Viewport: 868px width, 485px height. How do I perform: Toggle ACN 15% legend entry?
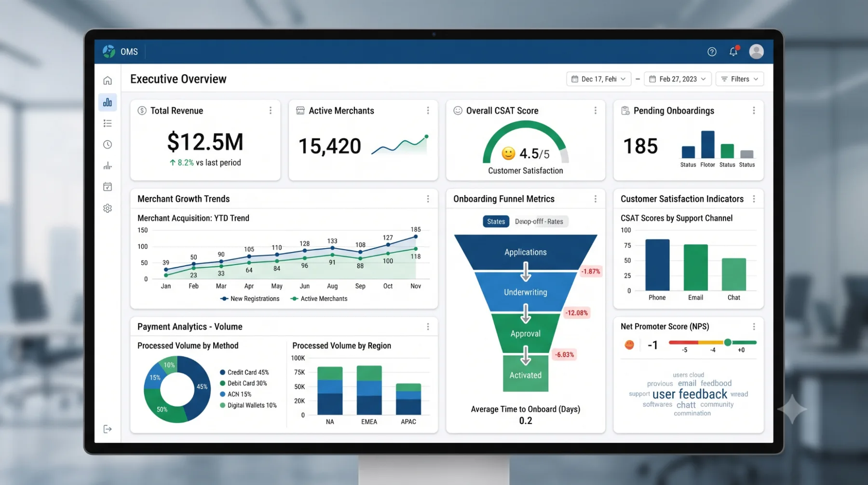[x=236, y=394]
